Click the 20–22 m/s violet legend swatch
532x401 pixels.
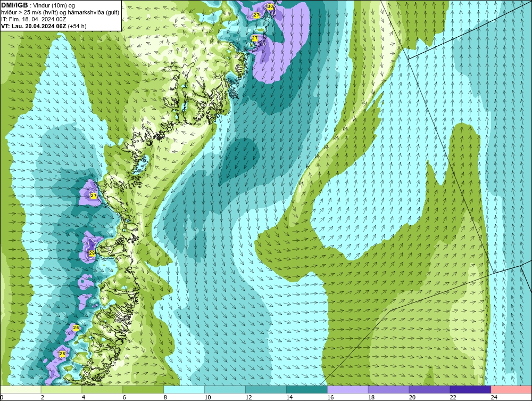(x=429, y=389)
